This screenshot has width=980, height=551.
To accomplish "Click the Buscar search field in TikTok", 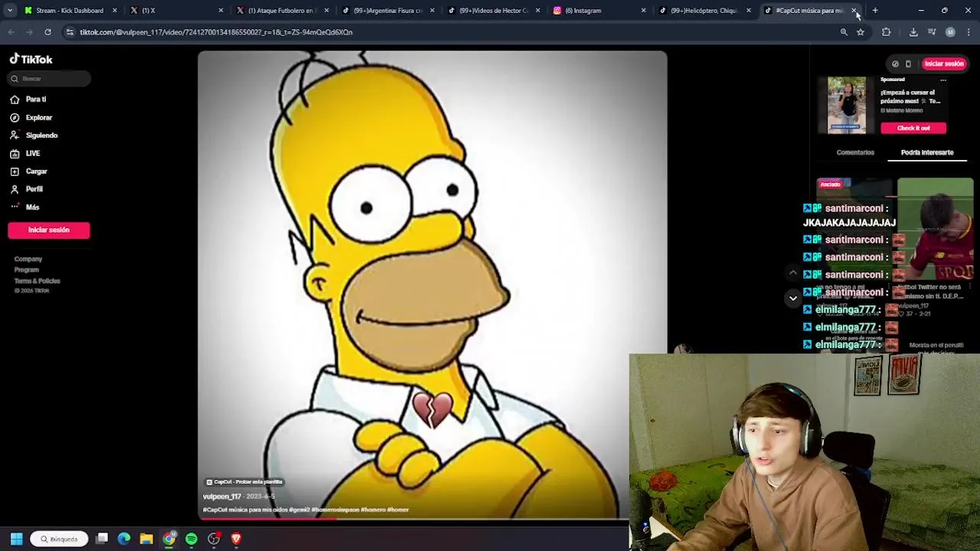I will [49, 79].
